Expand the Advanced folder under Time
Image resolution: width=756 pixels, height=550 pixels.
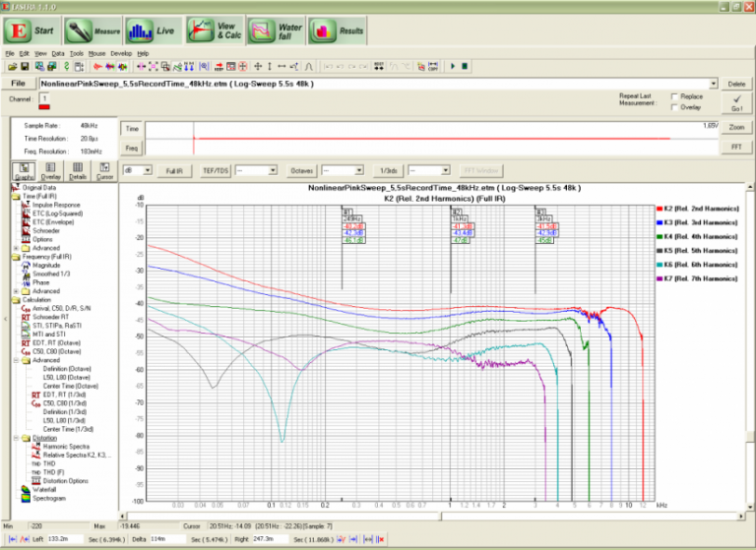tap(14, 248)
